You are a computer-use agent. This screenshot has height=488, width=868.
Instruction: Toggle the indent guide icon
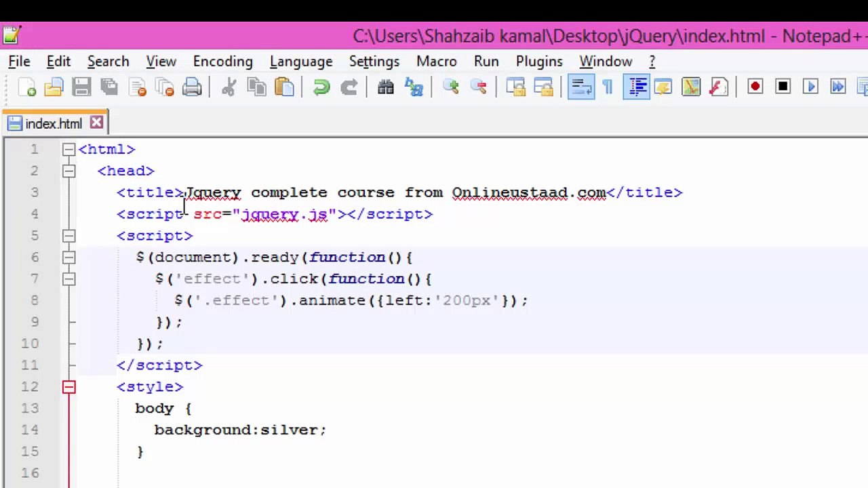(636, 87)
